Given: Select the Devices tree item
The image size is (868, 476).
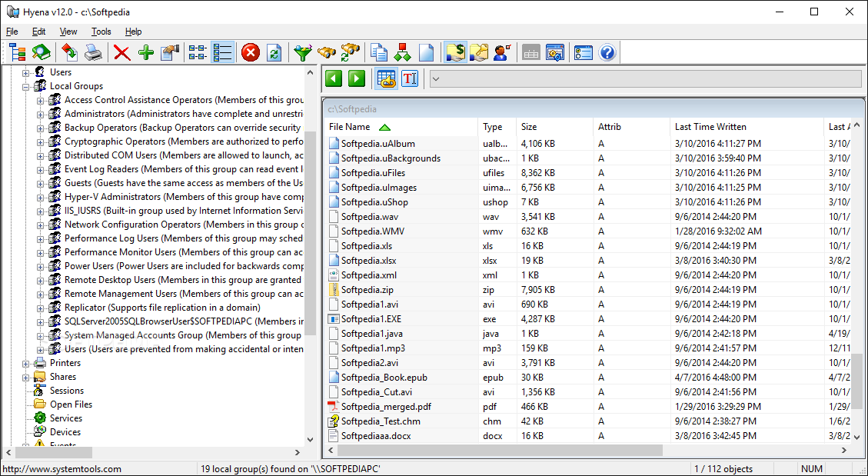Looking at the screenshot, I should pyautogui.click(x=65, y=431).
